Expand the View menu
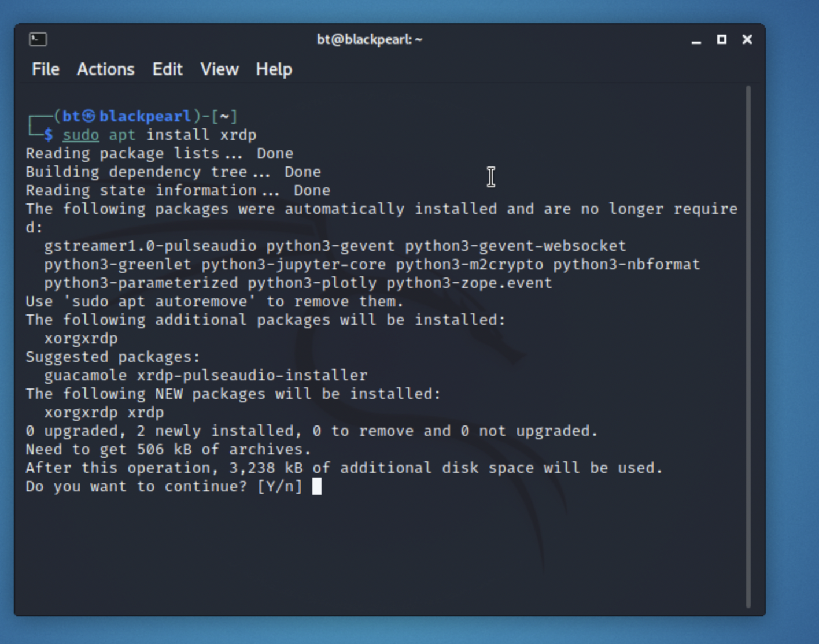 (x=219, y=69)
